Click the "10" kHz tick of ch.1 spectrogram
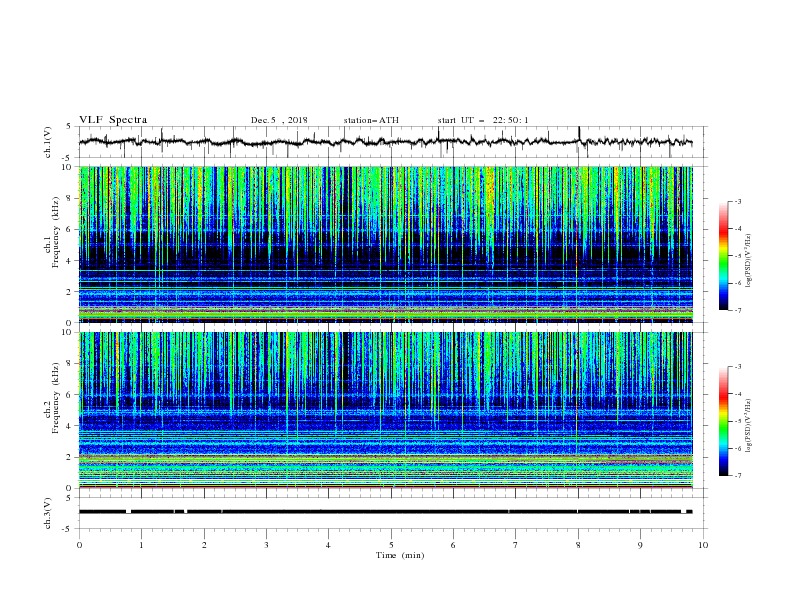The image size is (792, 612). [x=67, y=167]
